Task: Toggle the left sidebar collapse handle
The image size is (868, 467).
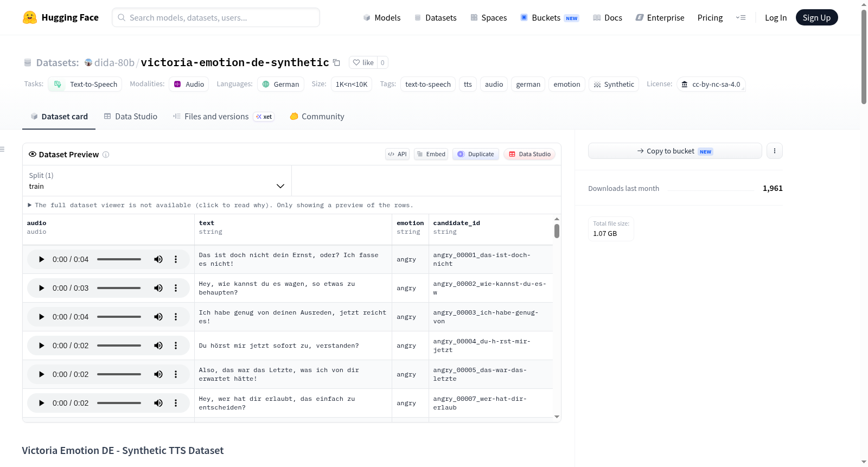Action: click(2, 149)
